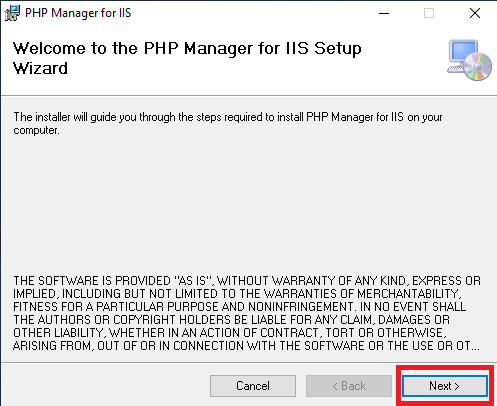Click the computer monitor in the setup graphic
Screen dimensions: 497x406
463,52
